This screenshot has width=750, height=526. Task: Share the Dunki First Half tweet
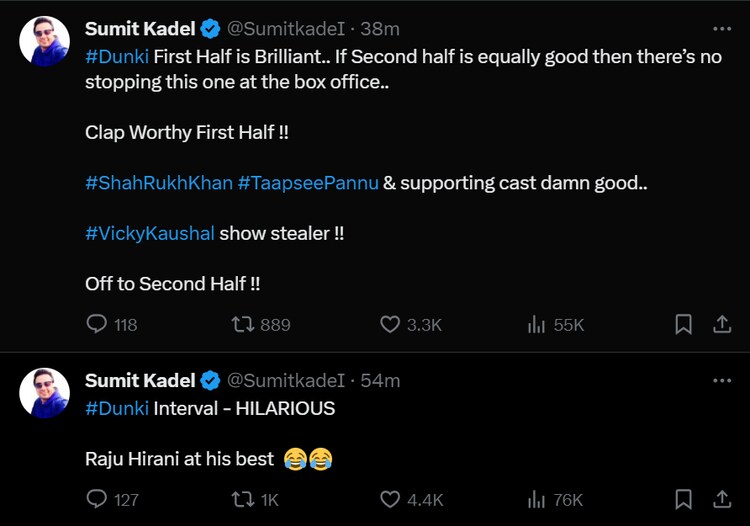click(x=721, y=324)
